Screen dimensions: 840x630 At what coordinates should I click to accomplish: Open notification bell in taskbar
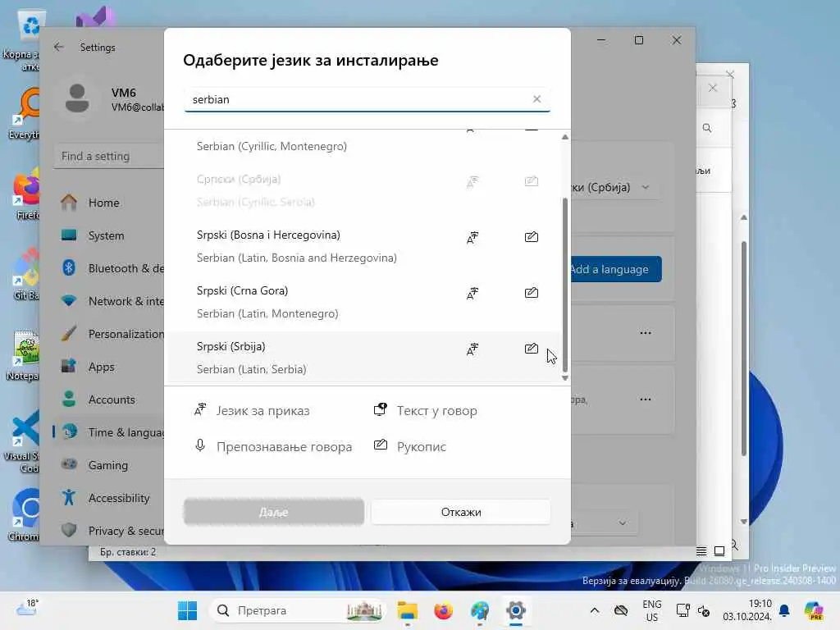tap(784, 610)
